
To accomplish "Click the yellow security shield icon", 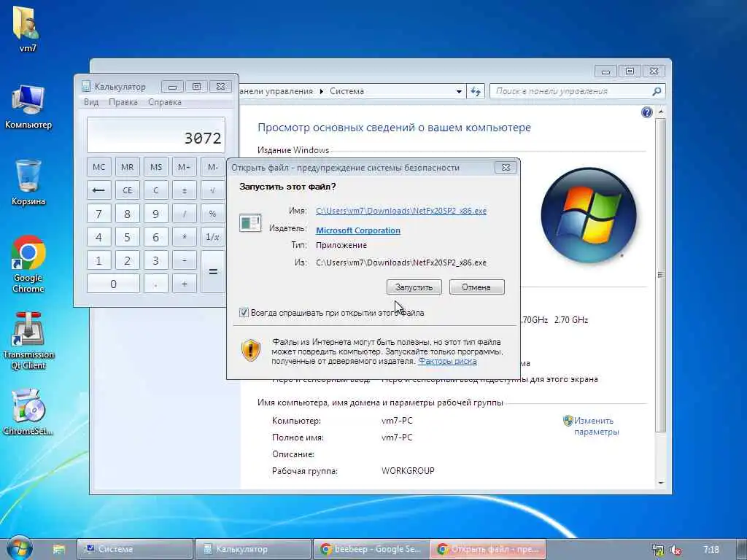I will click(x=251, y=350).
